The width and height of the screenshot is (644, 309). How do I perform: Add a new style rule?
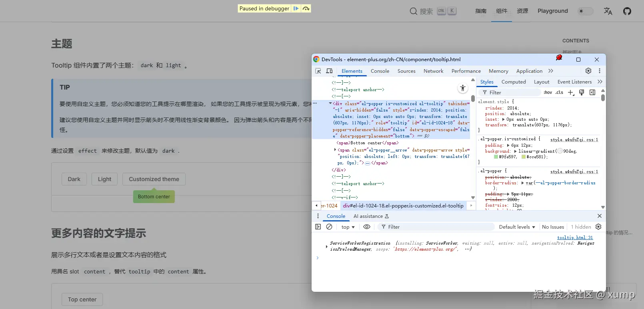(570, 92)
